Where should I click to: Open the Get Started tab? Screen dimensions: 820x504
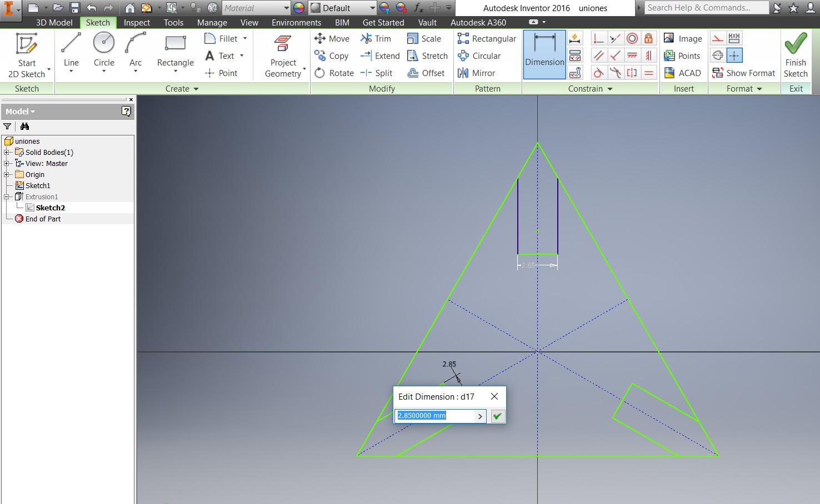click(383, 22)
